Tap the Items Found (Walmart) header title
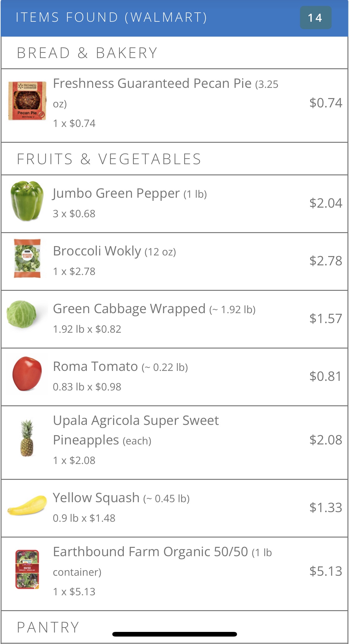The height and width of the screenshot is (644, 349). pyautogui.click(x=111, y=17)
